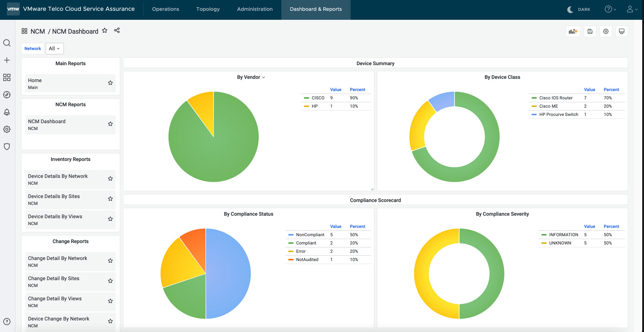This screenshot has height=332, width=644.
Task: Click the Add panel chart icon
Action: [x=573, y=31]
